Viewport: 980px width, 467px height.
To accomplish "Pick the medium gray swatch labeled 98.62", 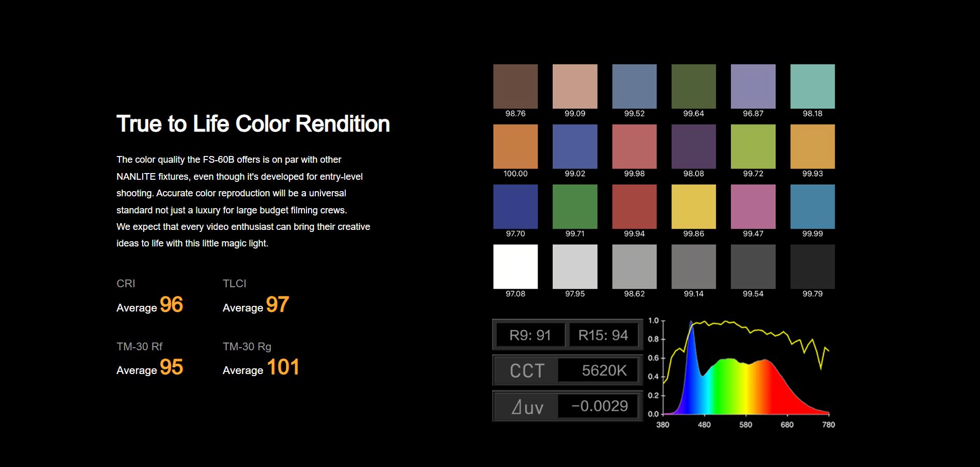I will [634, 267].
